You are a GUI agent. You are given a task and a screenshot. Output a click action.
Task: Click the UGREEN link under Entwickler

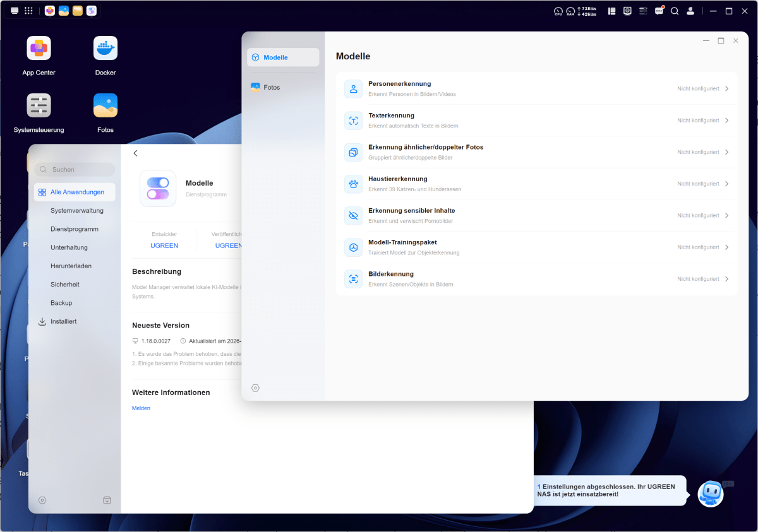(164, 245)
